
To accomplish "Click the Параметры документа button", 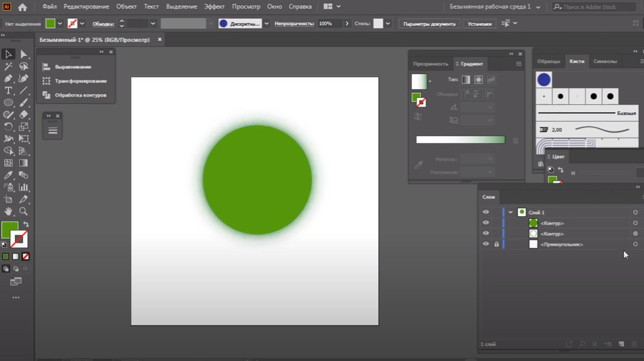I will 429,24.
